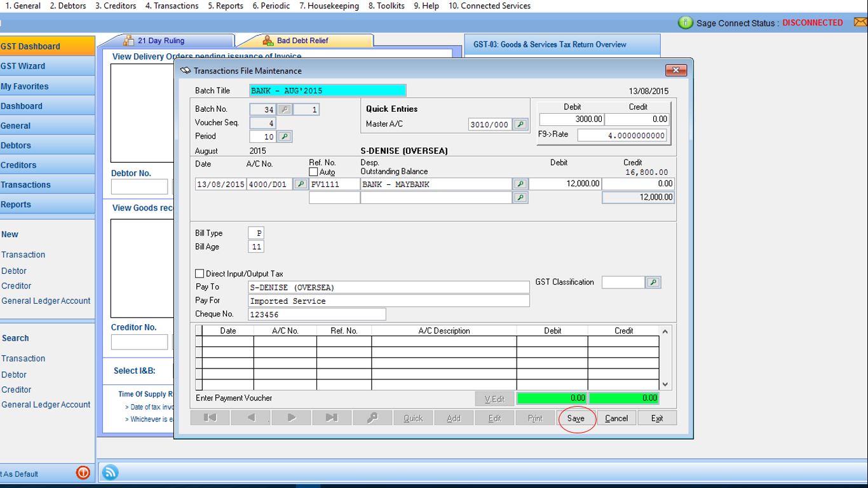Open the 10. Connected Services menu
868x488 pixels.
489,6
